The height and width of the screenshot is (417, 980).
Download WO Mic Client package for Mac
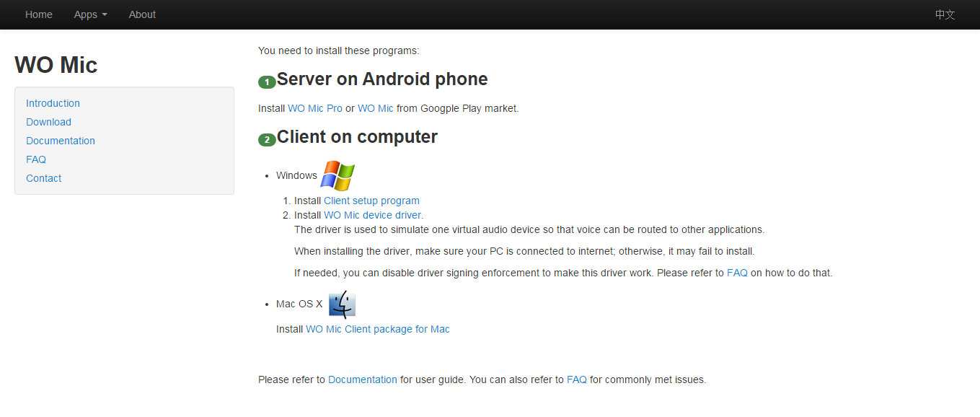tap(378, 329)
